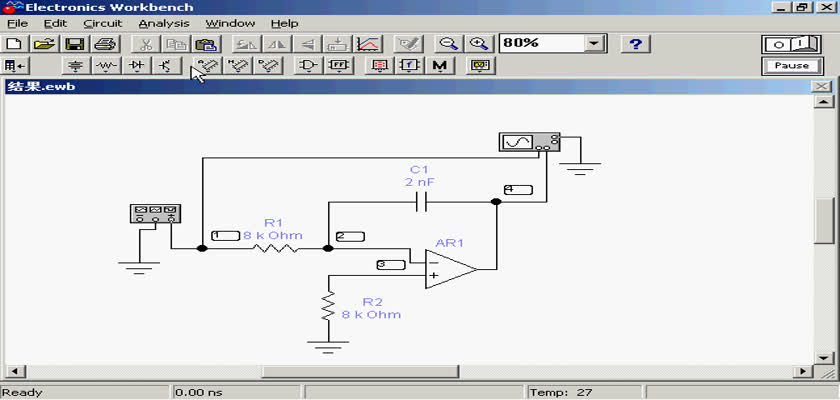The image size is (840, 400).
Task: Open the zoom percentage dropdown
Action: coord(595,44)
